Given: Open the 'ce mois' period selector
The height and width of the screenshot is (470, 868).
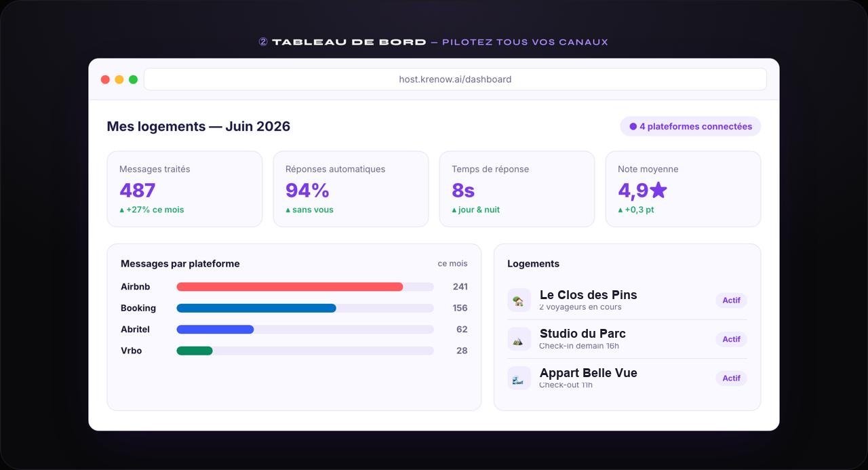Looking at the screenshot, I should 452,264.
